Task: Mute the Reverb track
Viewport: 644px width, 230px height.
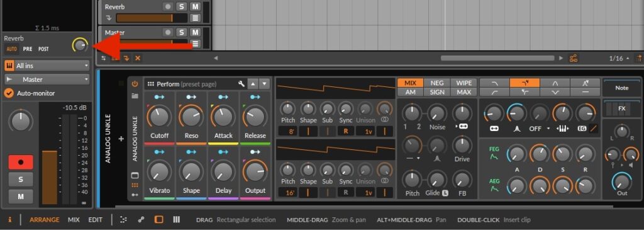Action: [195, 6]
